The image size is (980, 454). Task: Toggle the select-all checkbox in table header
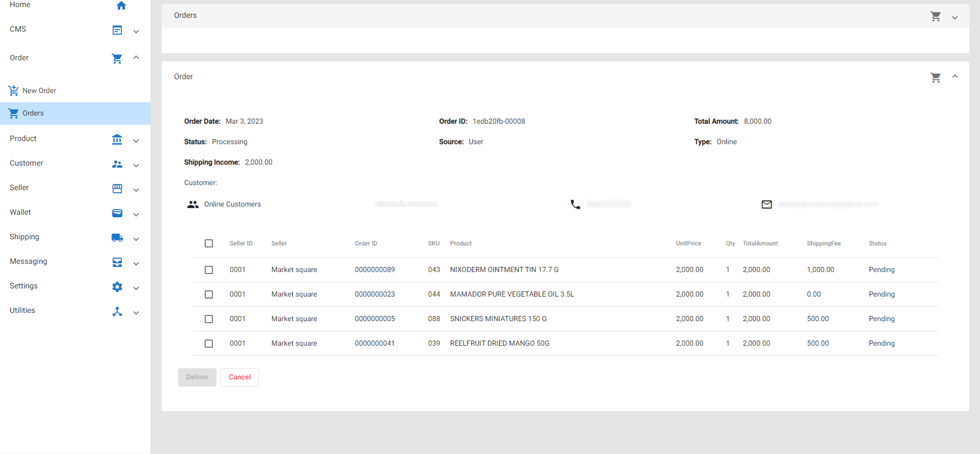tap(208, 243)
